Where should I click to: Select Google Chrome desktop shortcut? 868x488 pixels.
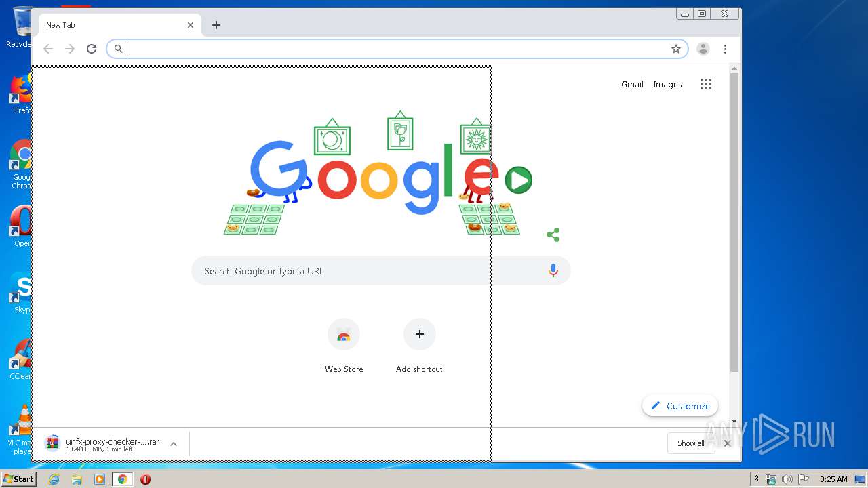[x=21, y=165]
